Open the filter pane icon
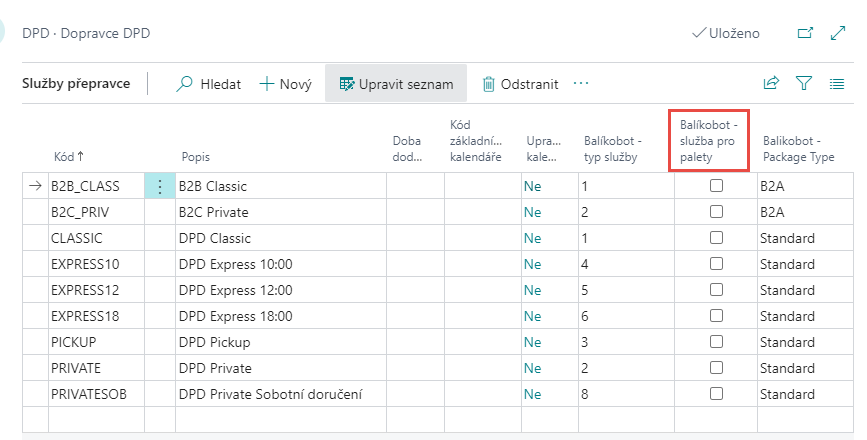867x440 pixels. 804,85
